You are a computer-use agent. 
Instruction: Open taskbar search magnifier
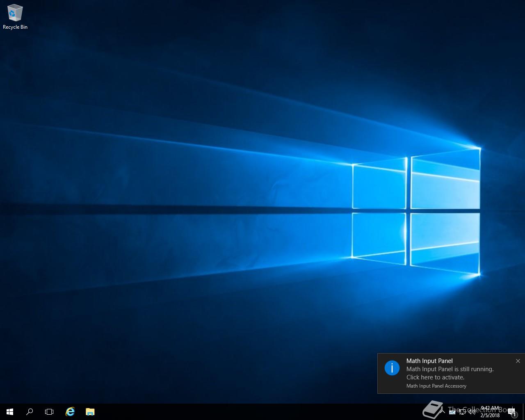(x=30, y=412)
